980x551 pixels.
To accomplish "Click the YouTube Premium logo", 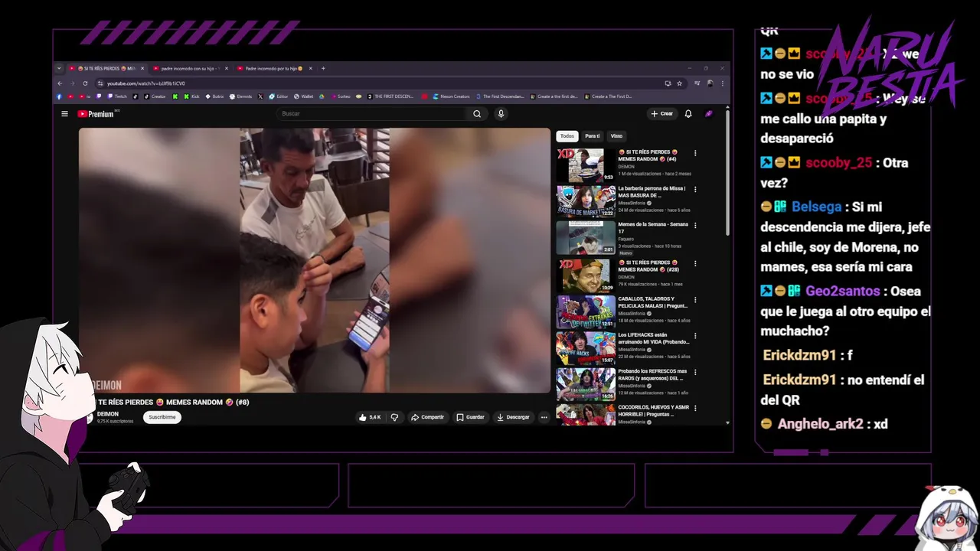I will click(x=96, y=114).
